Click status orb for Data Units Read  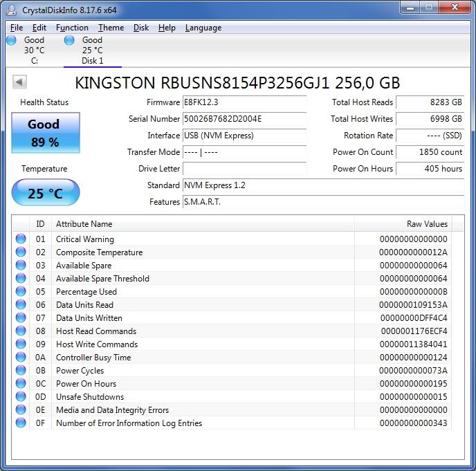21,304
